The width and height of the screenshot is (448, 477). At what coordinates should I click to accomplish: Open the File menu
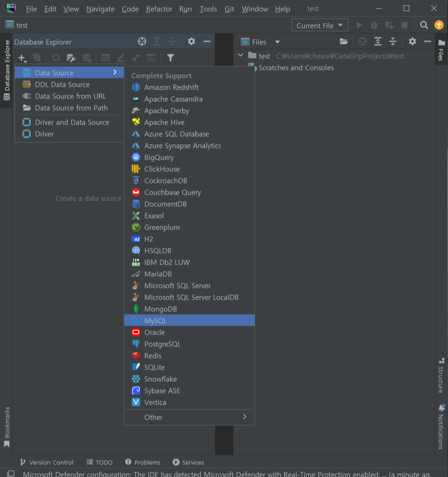click(31, 9)
